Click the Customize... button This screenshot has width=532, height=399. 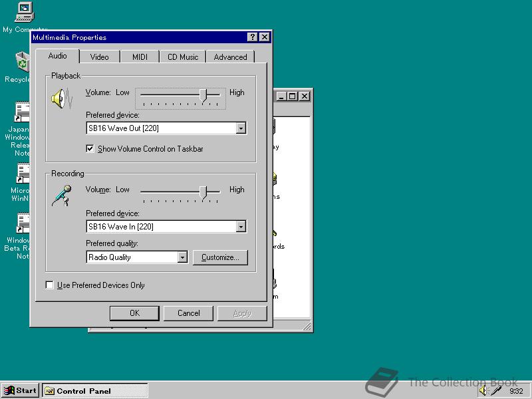click(x=220, y=257)
